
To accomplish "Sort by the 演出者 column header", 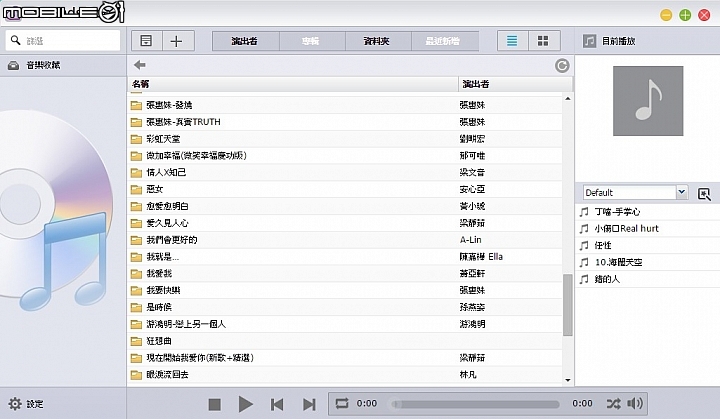I will [x=516, y=84].
